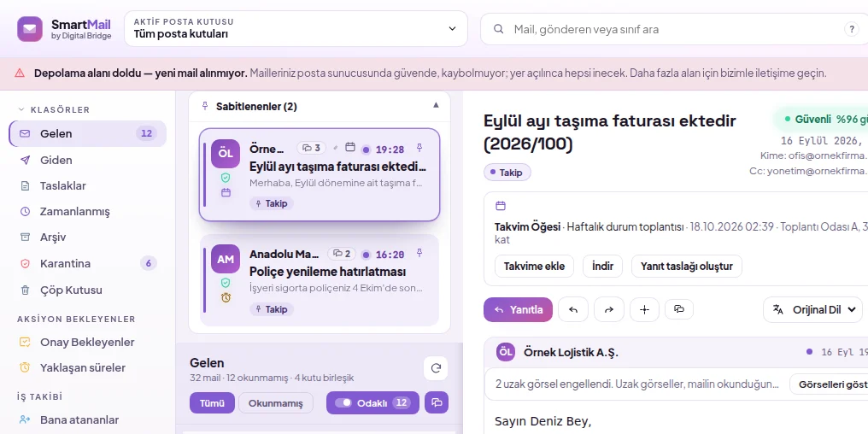Click Takip tag on Eylül ayı mail
868x434 pixels.
click(272, 203)
